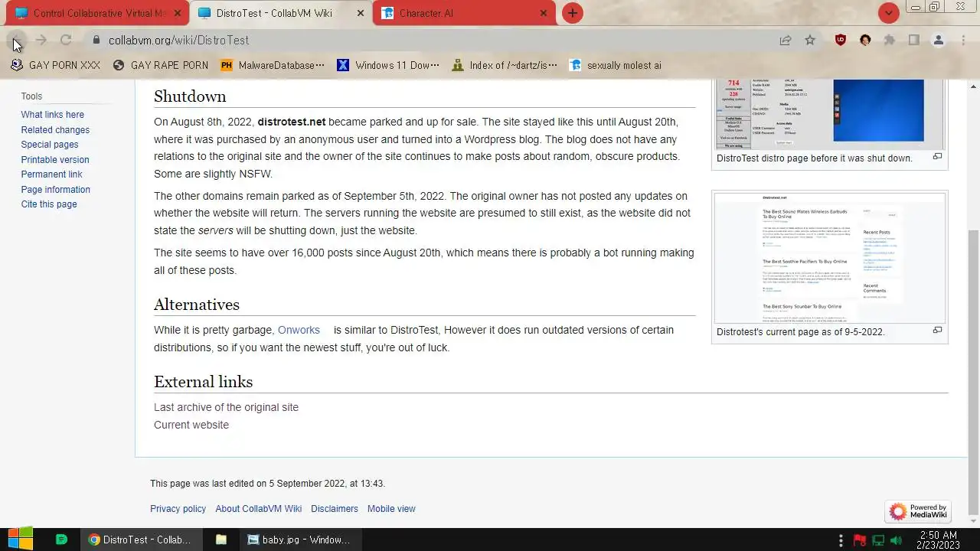Image resolution: width=980 pixels, height=551 pixels.
Task: Click Cite this page
Action: [x=49, y=204]
